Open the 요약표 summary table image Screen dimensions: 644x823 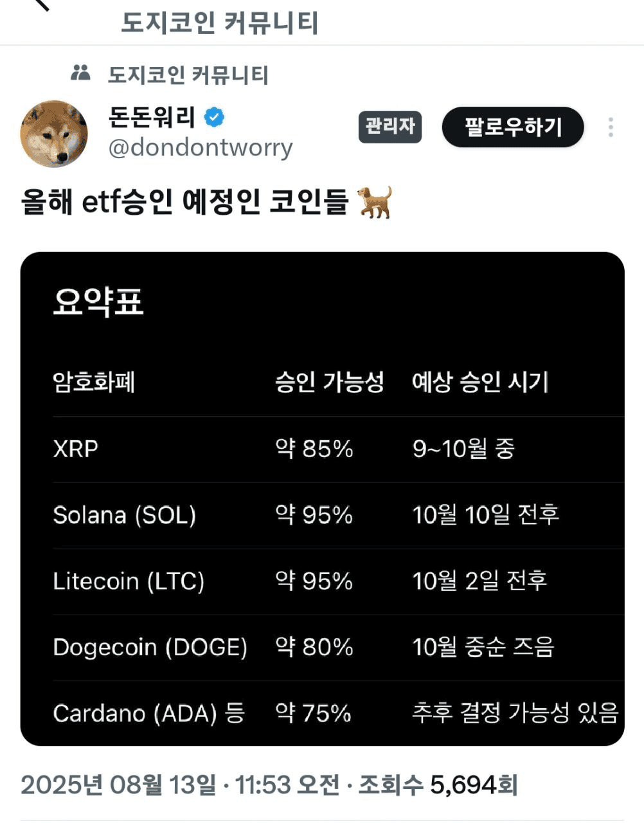point(323,499)
